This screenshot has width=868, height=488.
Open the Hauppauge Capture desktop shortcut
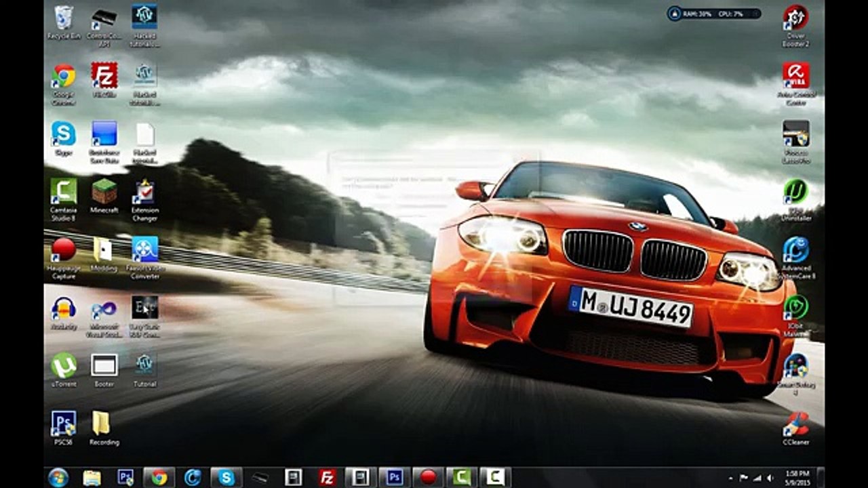tap(64, 250)
